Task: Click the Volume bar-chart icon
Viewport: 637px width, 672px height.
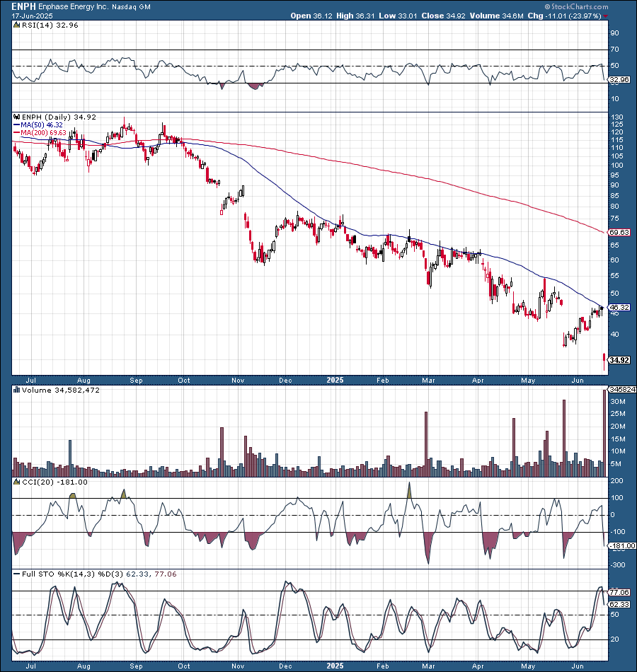Action: pos(16,389)
